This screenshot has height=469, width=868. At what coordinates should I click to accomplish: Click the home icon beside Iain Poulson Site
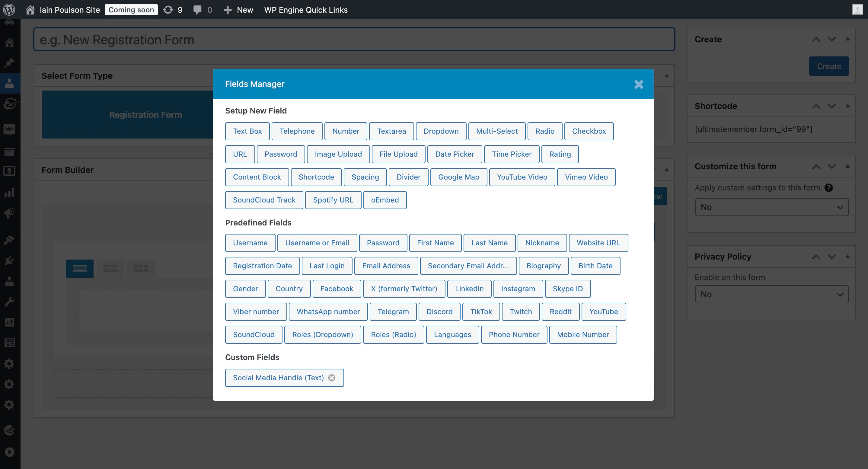(30, 10)
